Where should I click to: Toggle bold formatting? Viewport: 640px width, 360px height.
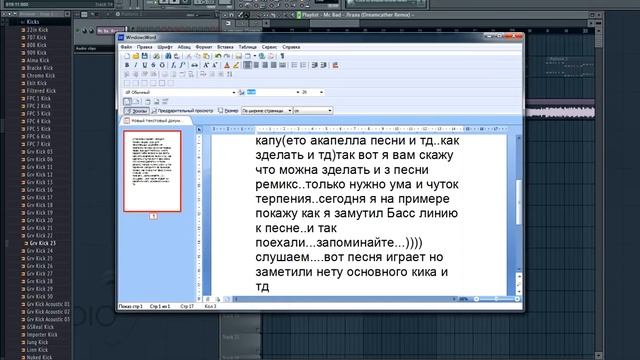(x=127, y=65)
